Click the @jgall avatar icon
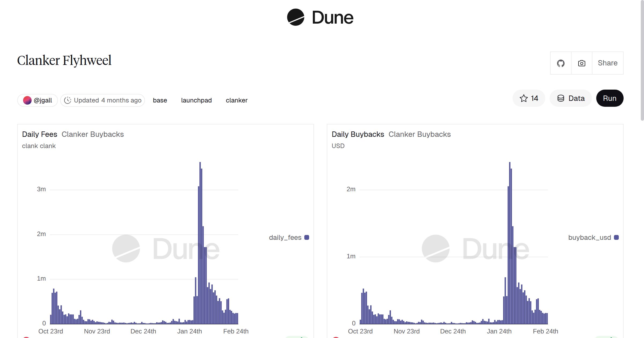Image resolution: width=644 pixels, height=338 pixels. (27, 100)
